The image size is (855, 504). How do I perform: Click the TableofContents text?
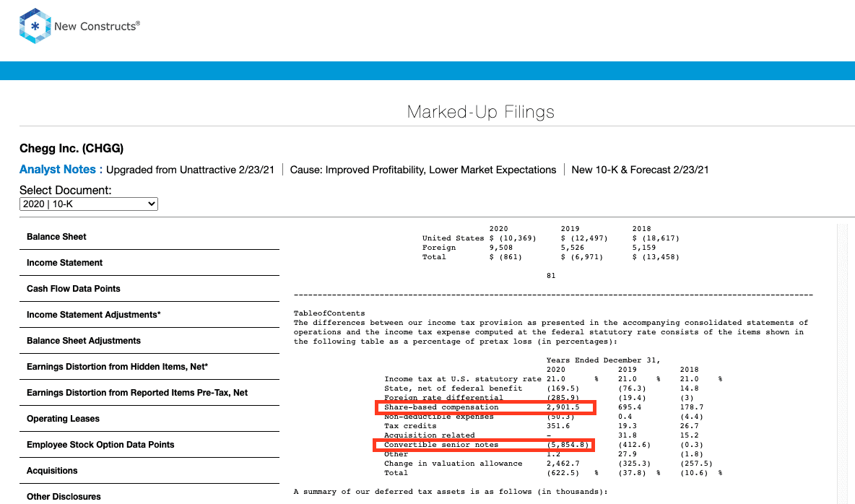329,313
